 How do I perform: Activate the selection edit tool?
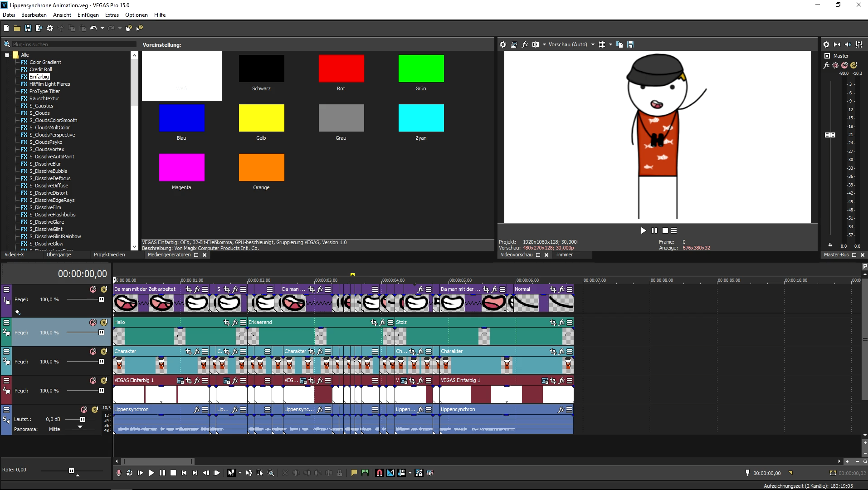pos(260,473)
